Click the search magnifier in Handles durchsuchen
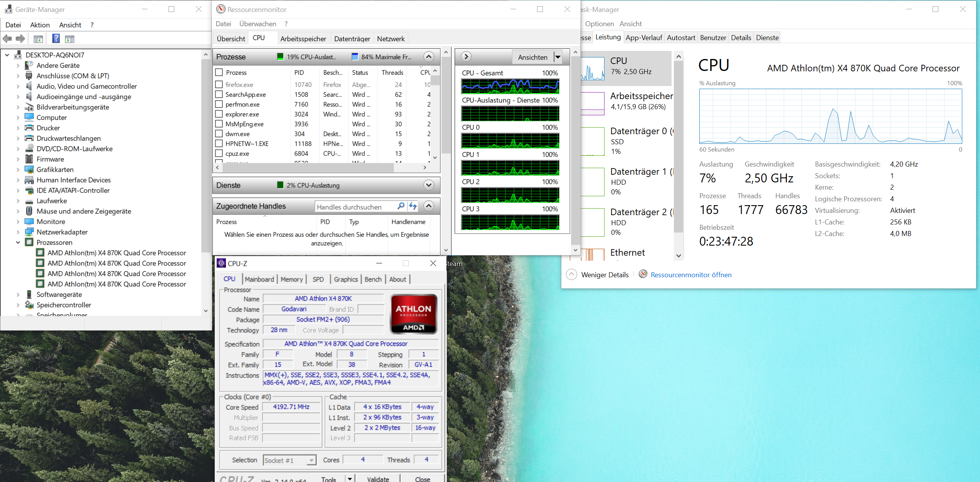 point(401,206)
